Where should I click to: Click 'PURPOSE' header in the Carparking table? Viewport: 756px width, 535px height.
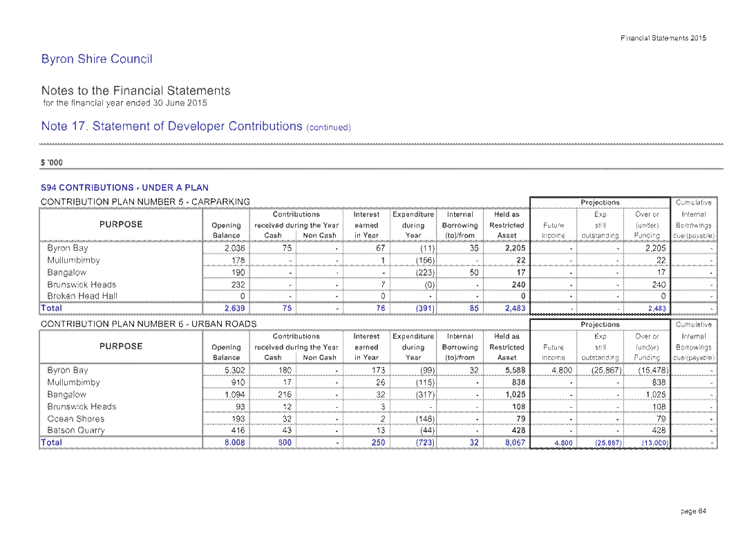click(121, 225)
